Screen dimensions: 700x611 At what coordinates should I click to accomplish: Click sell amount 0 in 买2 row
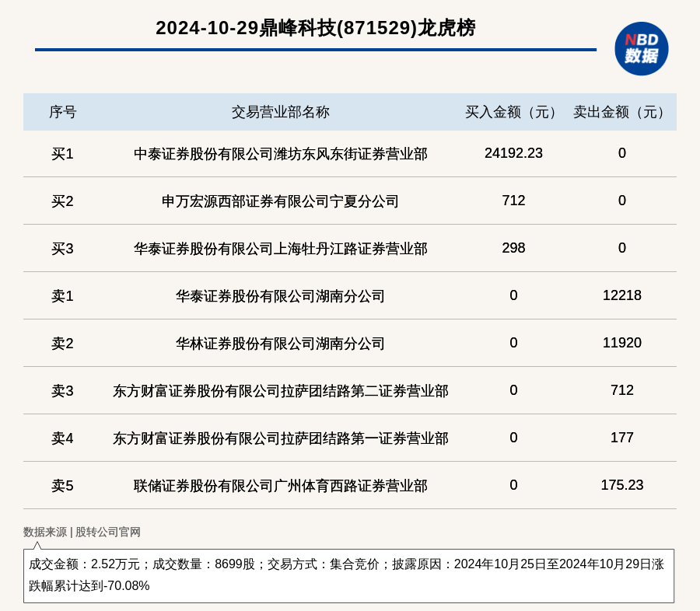click(622, 201)
